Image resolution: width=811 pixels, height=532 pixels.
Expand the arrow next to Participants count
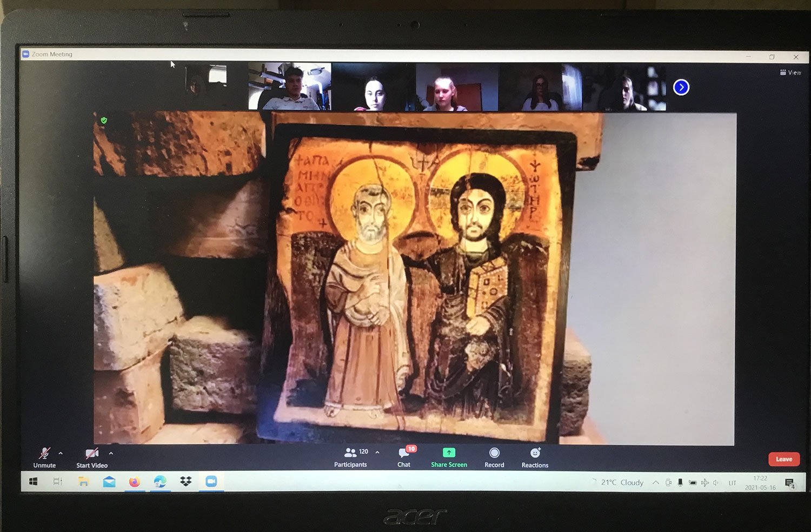(377, 452)
